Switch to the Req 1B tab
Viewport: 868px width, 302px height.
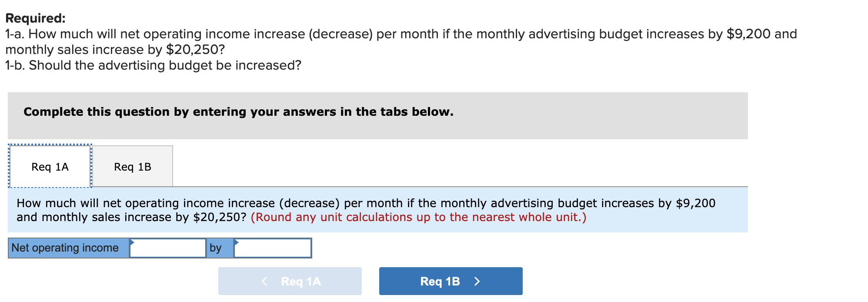132,166
